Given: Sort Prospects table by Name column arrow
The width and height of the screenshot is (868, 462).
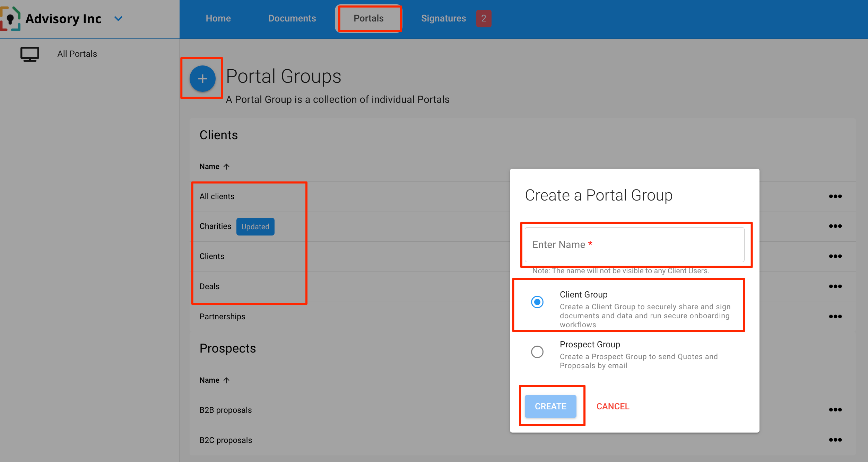Looking at the screenshot, I should 227,380.
